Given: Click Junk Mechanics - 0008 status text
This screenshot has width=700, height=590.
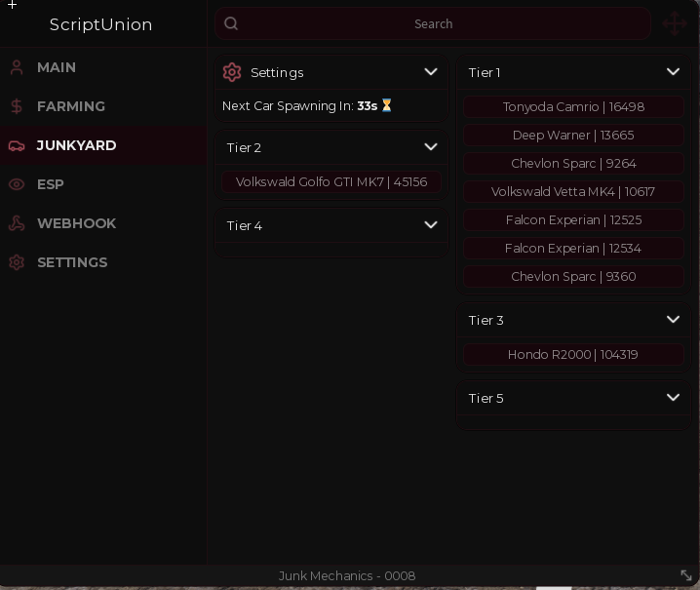Looking at the screenshot, I should tap(347, 575).
